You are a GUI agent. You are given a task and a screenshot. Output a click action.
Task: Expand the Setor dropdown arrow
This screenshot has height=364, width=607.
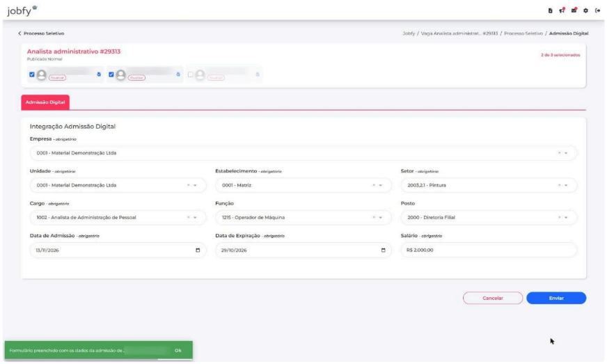[566, 185]
